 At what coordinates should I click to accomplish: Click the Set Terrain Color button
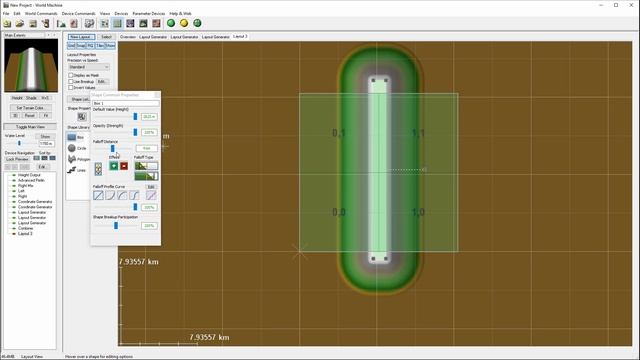[30, 108]
